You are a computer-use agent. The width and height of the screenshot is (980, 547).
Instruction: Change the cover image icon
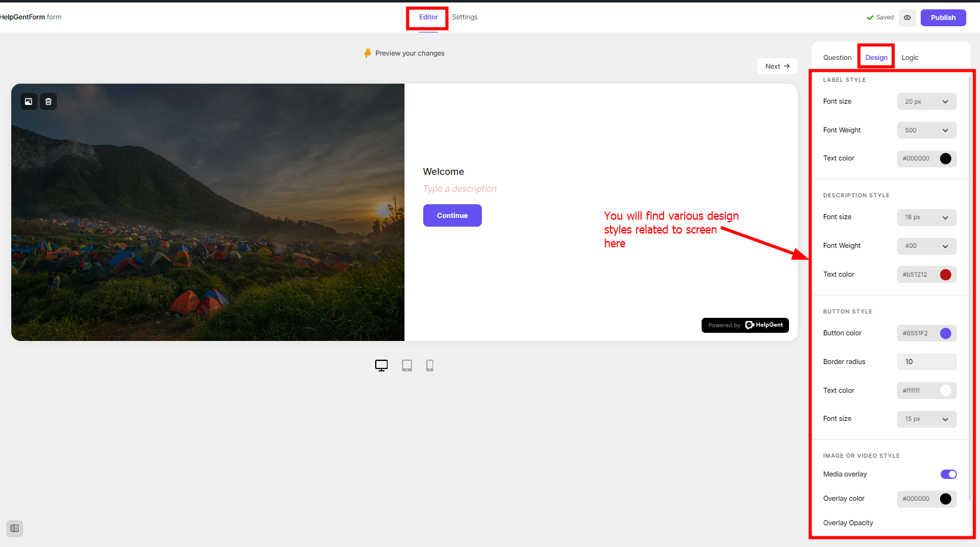coord(29,102)
